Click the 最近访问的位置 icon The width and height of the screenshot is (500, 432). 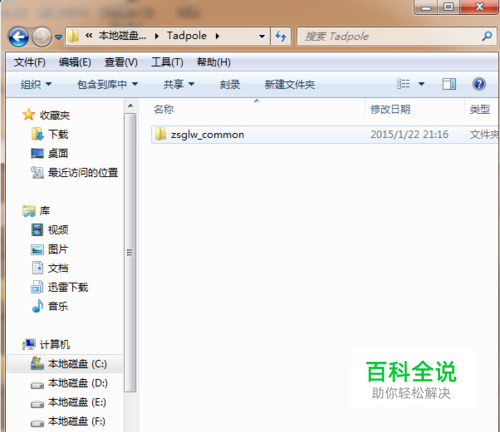[37, 172]
